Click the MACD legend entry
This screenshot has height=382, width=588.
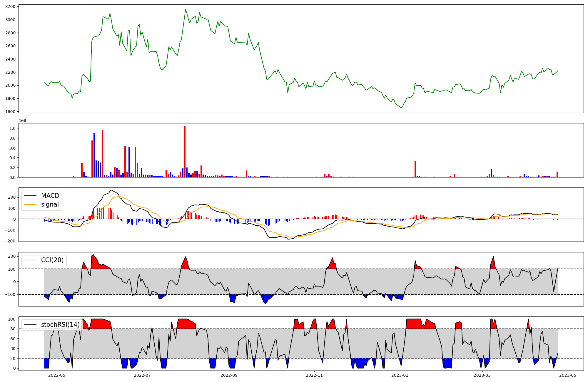coord(50,196)
